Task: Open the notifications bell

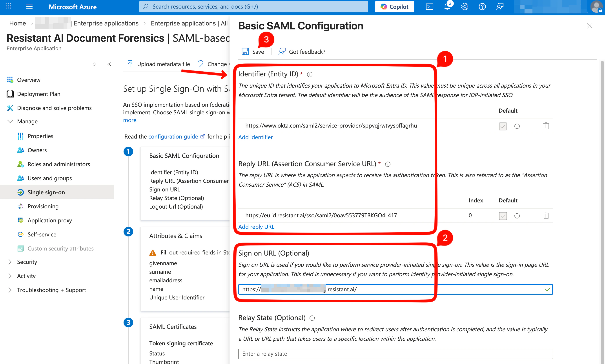Action: 447,7
